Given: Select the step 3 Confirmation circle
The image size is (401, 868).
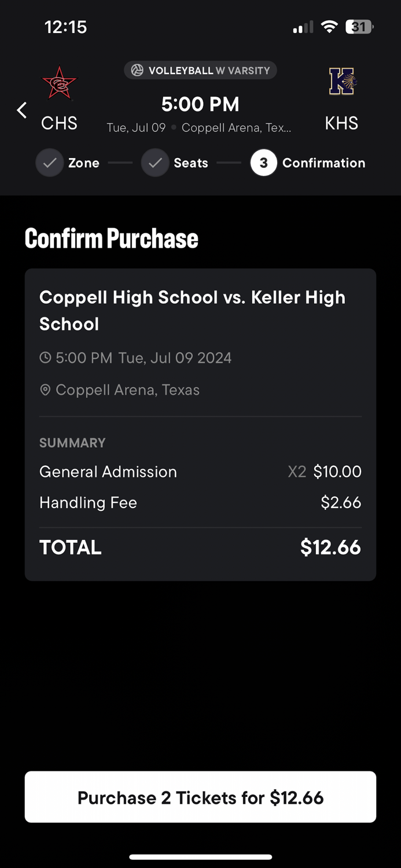Looking at the screenshot, I should 263,163.
